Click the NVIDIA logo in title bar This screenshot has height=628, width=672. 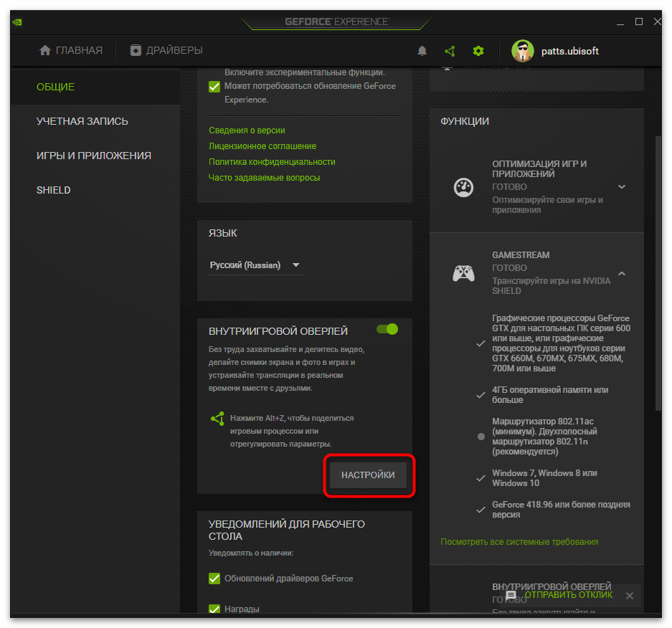tap(16, 22)
